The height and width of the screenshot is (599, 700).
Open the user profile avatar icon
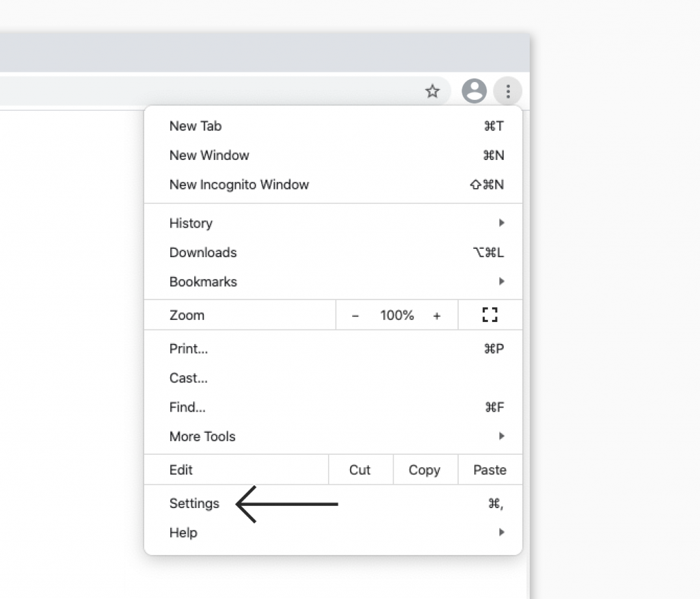click(474, 91)
